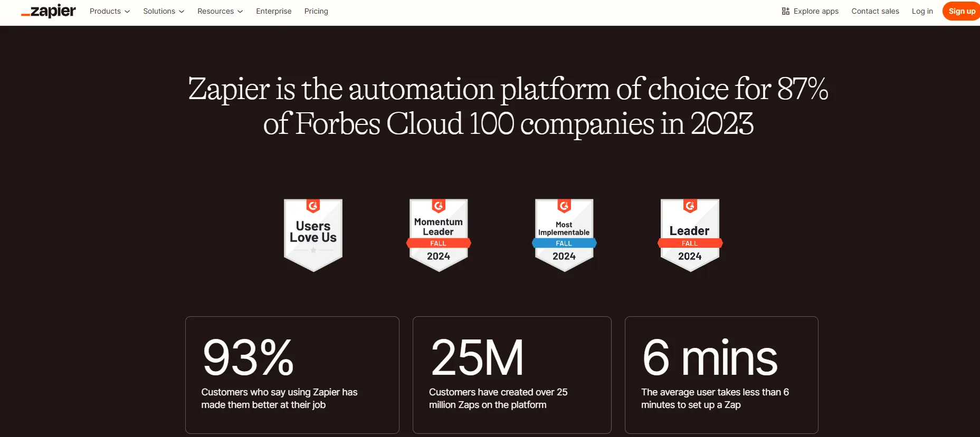Open the Solutions dropdown menu
The height and width of the screenshot is (437, 980).
point(164,11)
